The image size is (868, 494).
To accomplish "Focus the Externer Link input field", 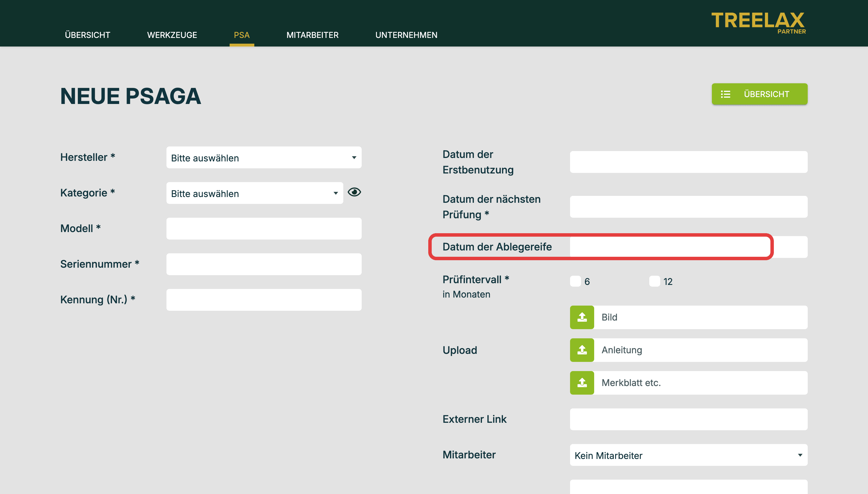I will click(x=689, y=419).
